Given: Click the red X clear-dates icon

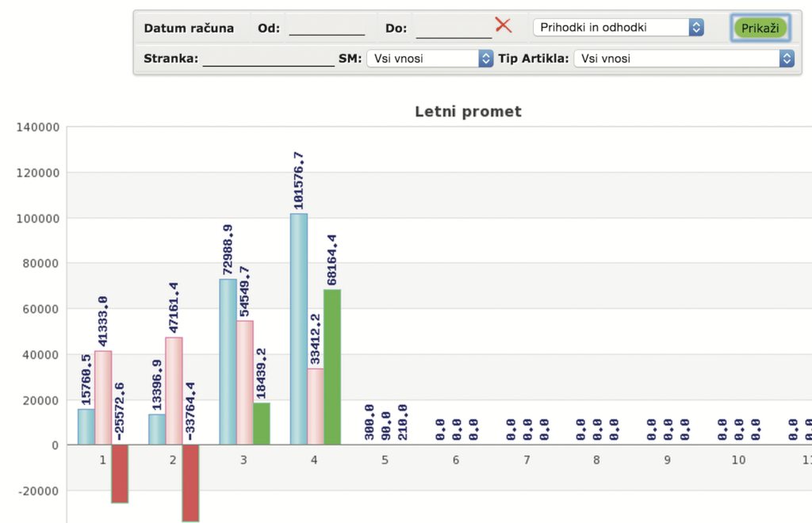Looking at the screenshot, I should pyautogui.click(x=504, y=25).
